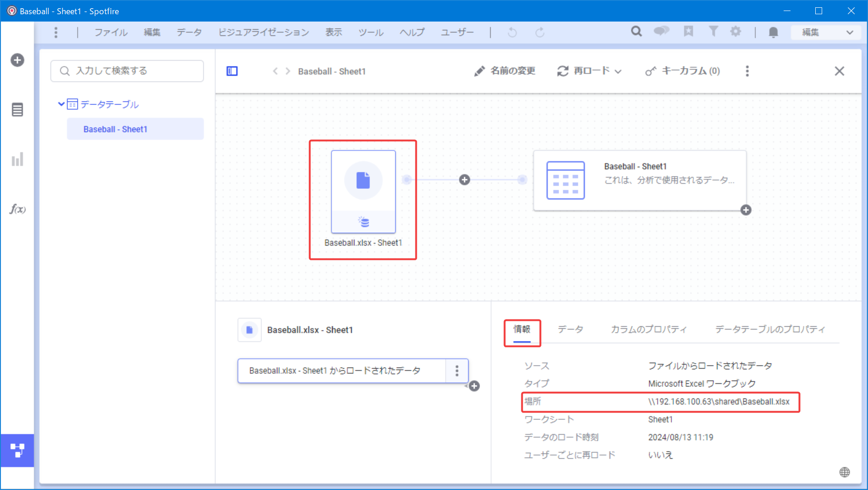This screenshot has width=868, height=490.
Task: Open the bookmarks icon in top toolbar
Action: coord(688,31)
